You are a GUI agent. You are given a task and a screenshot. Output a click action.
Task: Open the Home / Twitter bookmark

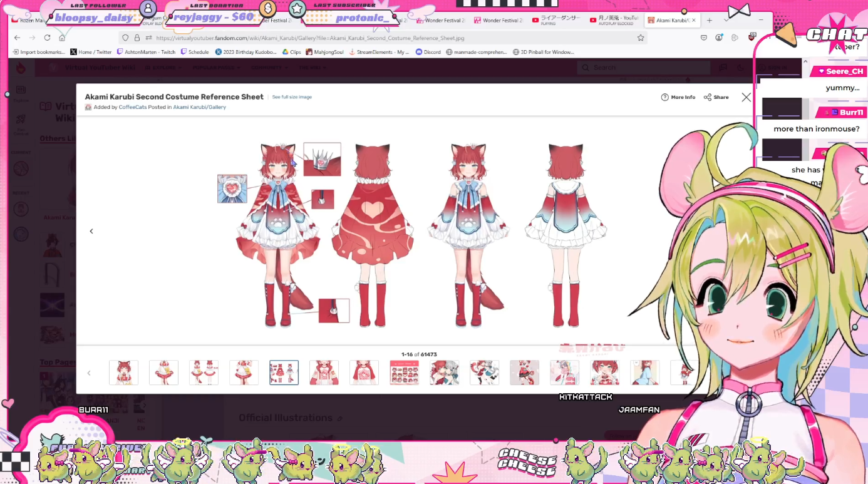pyautogui.click(x=91, y=52)
